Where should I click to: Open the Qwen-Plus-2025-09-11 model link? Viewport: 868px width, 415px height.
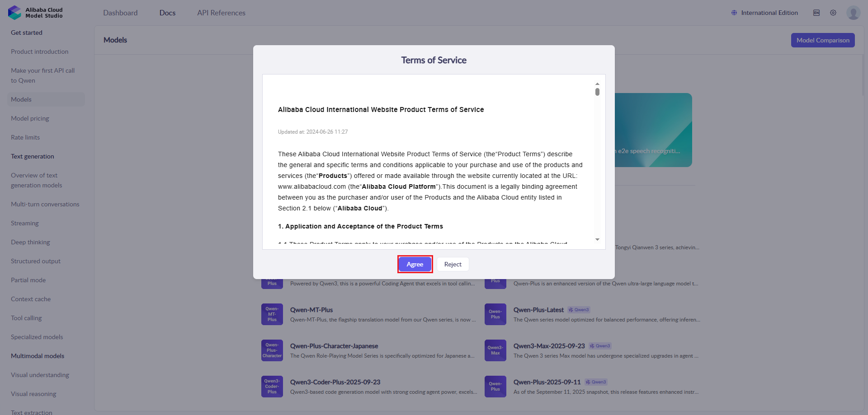point(547,382)
